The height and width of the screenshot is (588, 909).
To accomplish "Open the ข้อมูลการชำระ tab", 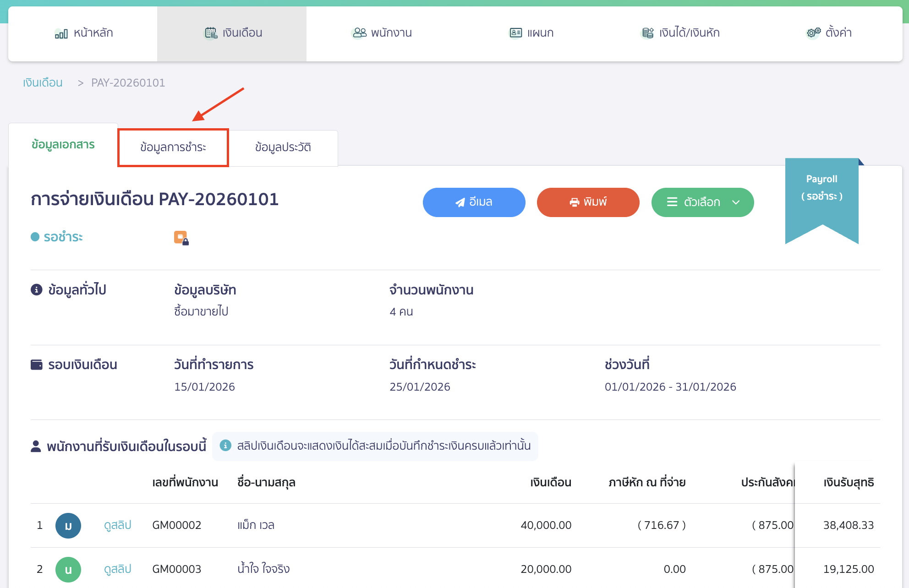I will click(173, 147).
